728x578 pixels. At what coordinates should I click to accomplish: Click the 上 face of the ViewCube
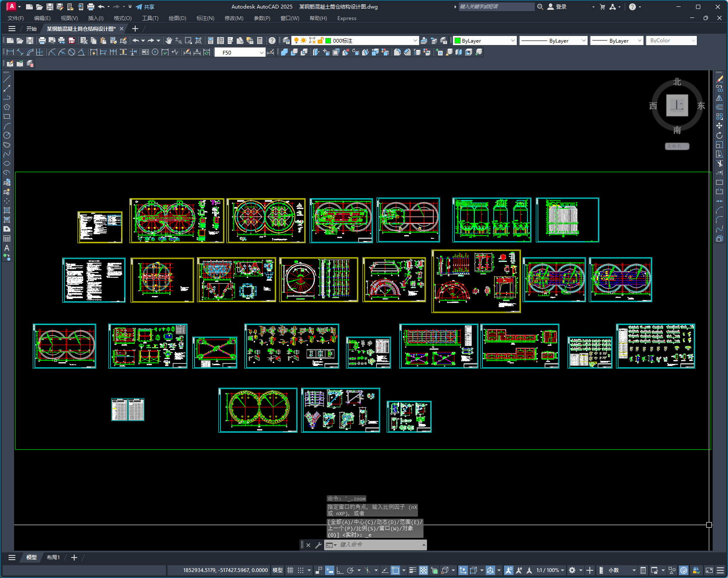point(677,105)
